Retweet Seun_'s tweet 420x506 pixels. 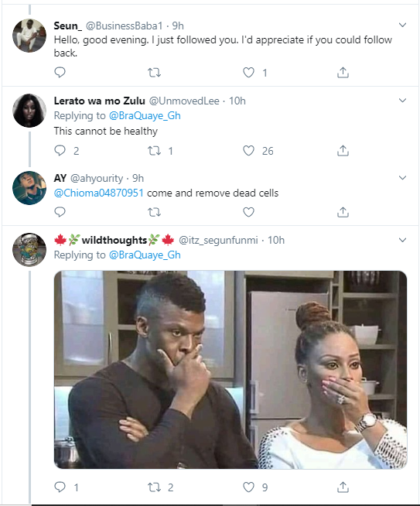pyautogui.click(x=154, y=73)
